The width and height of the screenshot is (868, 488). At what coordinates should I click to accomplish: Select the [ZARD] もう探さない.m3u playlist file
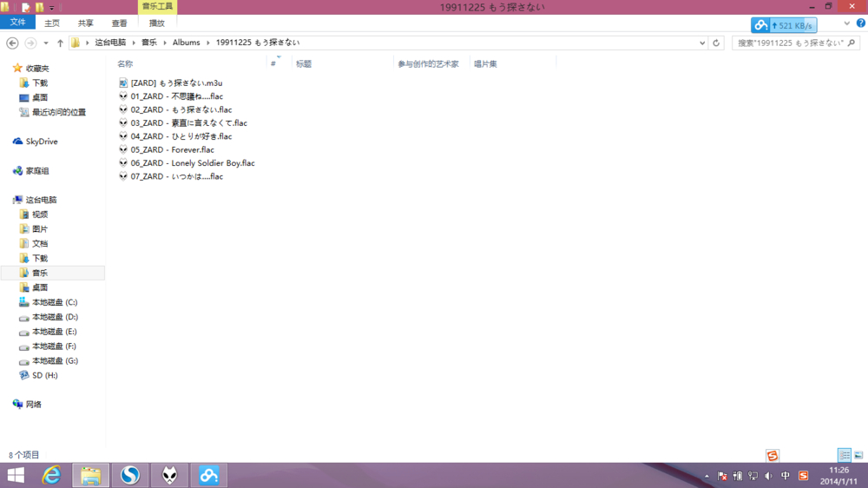(x=176, y=82)
